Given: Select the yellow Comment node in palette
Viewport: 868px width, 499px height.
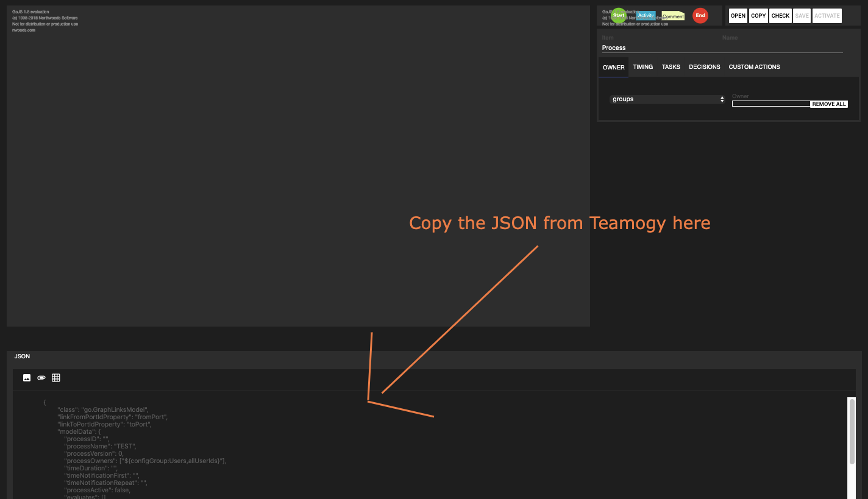Looking at the screenshot, I should point(673,16).
